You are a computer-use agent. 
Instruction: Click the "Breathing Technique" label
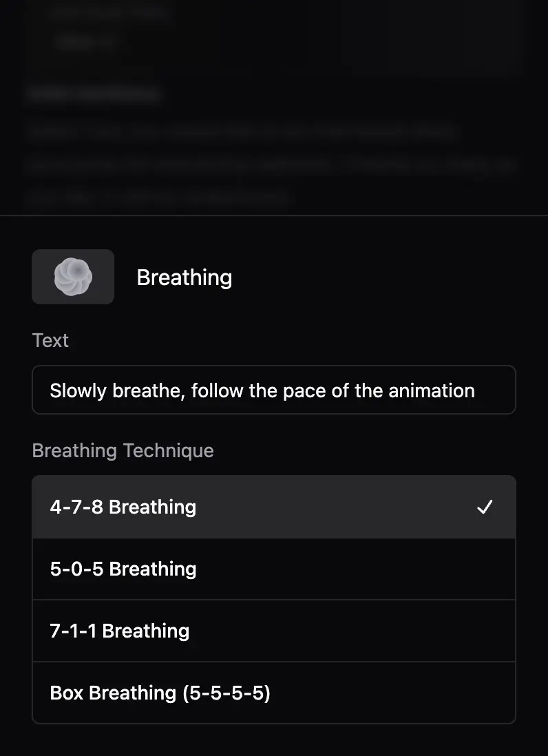point(123,450)
